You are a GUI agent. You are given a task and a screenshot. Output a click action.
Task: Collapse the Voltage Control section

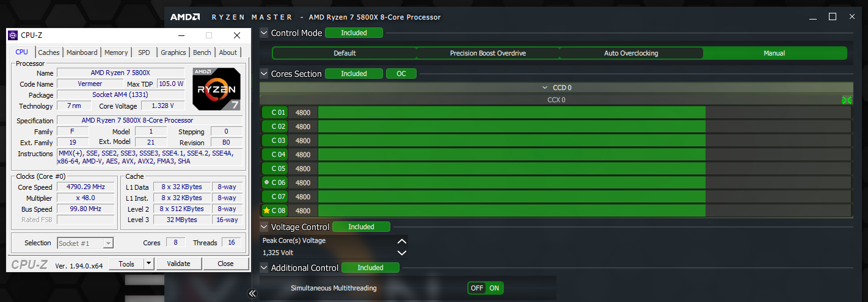(x=264, y=227)
